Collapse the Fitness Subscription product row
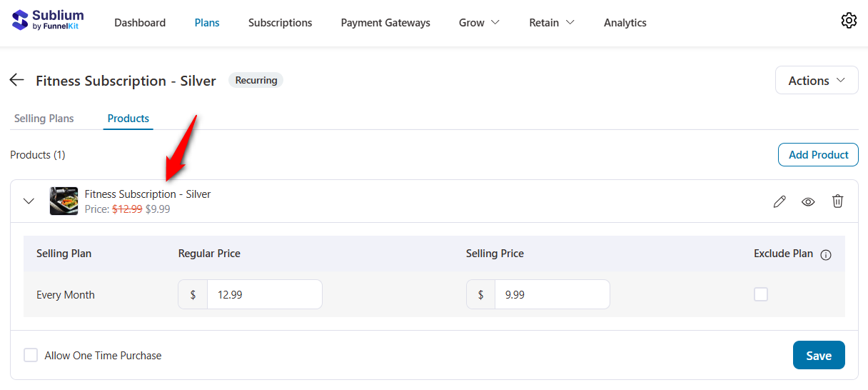868x390 pixels. pyautogui.click(x=29, y=201)
